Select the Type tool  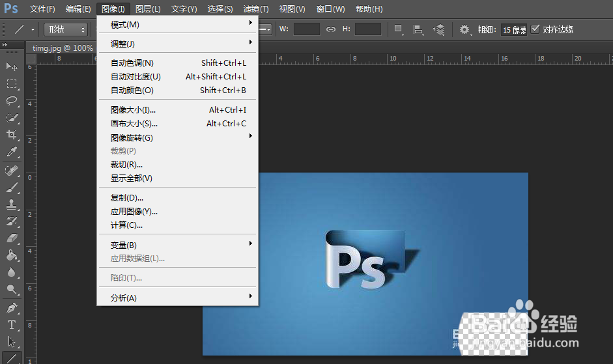pos(12,325)
